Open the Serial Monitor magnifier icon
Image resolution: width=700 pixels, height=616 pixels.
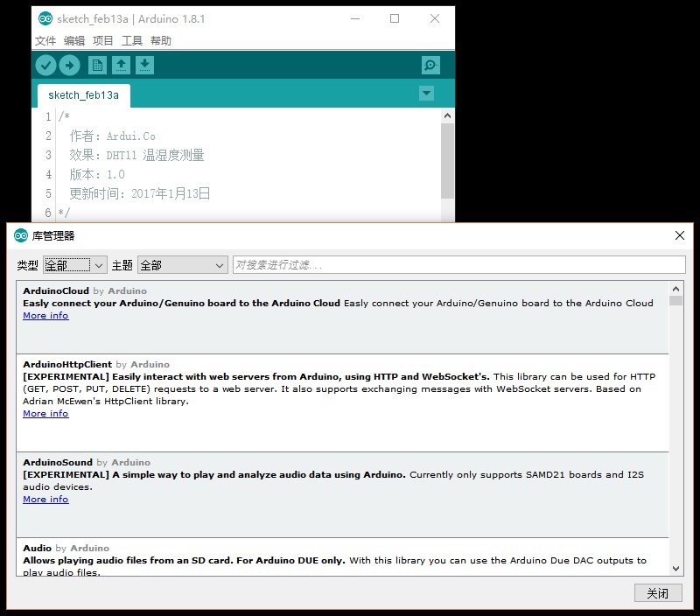tap(430, 66)
